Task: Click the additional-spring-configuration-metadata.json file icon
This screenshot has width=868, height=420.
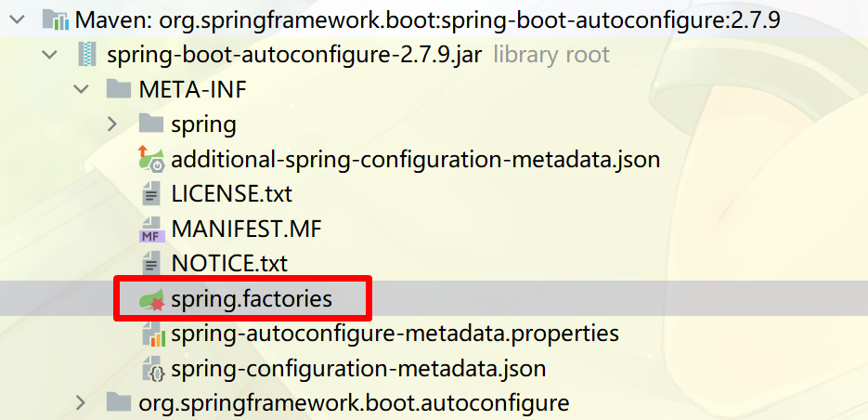Action: click(151, 158)
